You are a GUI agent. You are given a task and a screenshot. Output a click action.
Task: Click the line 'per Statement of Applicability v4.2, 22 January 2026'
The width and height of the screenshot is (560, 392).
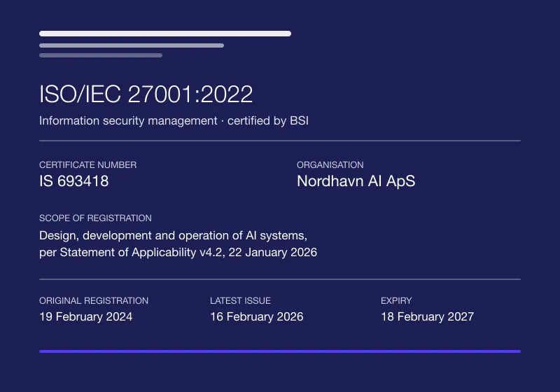pos(178,253)
